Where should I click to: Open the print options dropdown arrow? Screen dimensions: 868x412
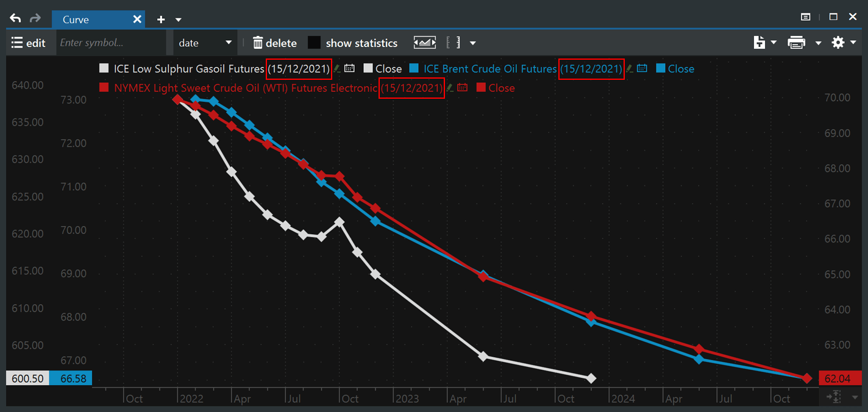point(818,43)
